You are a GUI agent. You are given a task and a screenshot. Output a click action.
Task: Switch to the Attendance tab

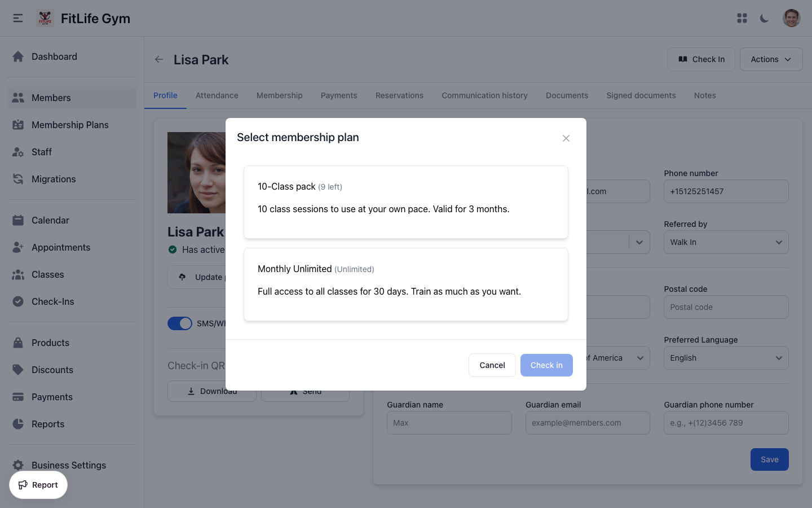(x=217, y=95)
